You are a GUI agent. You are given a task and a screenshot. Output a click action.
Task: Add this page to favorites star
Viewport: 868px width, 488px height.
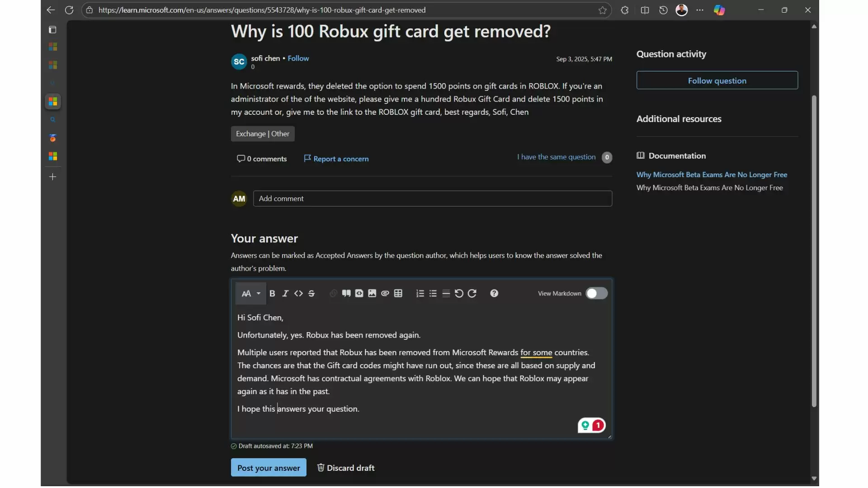[603, 10]
